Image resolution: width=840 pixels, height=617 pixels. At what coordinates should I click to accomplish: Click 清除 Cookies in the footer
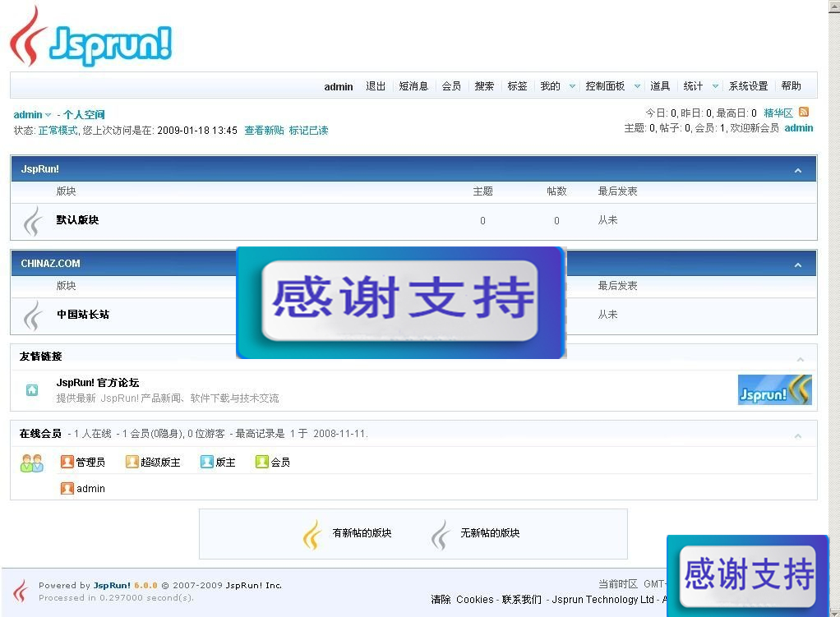click(462, 600)
